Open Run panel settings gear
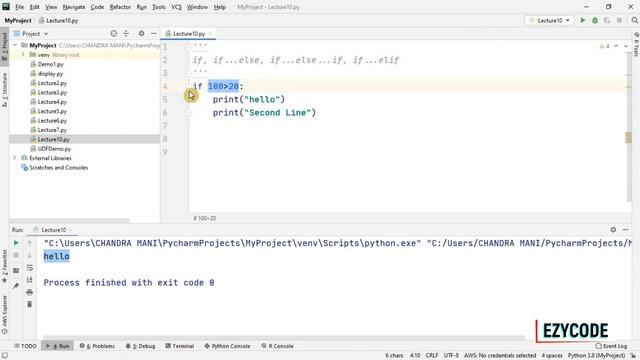640x360 pixels. click(x=613, y=230)
